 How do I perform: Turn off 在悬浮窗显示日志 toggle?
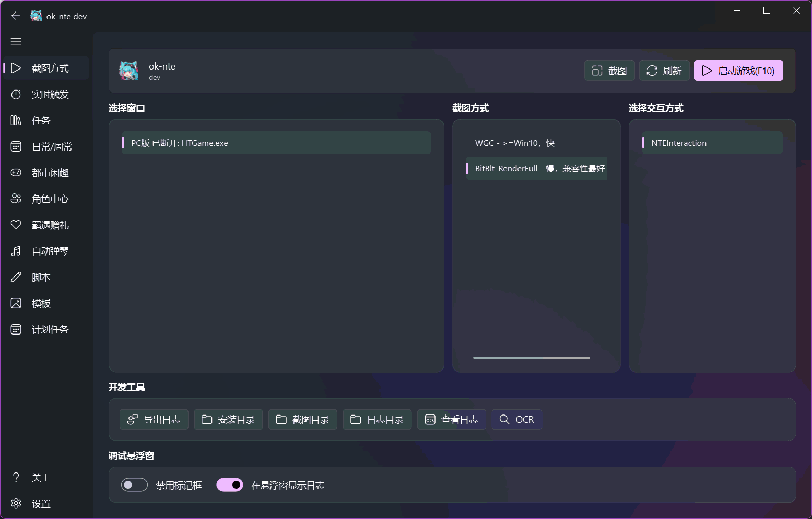coord(230,485)
